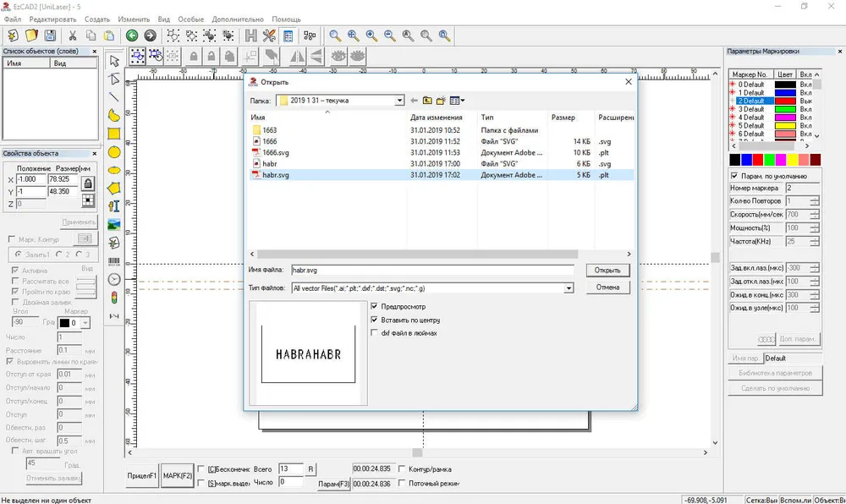Screen dimensions: 846x504
Task: Click the Open file toolbar icon
Action: pyautogui.click(x=31, y=36)
